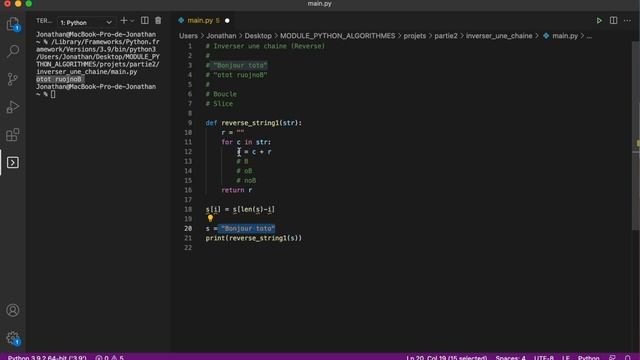Viewport: 640px width, 360px height.
Task: Expand the new terminal launch profile chevron
Action: [132, 21]
